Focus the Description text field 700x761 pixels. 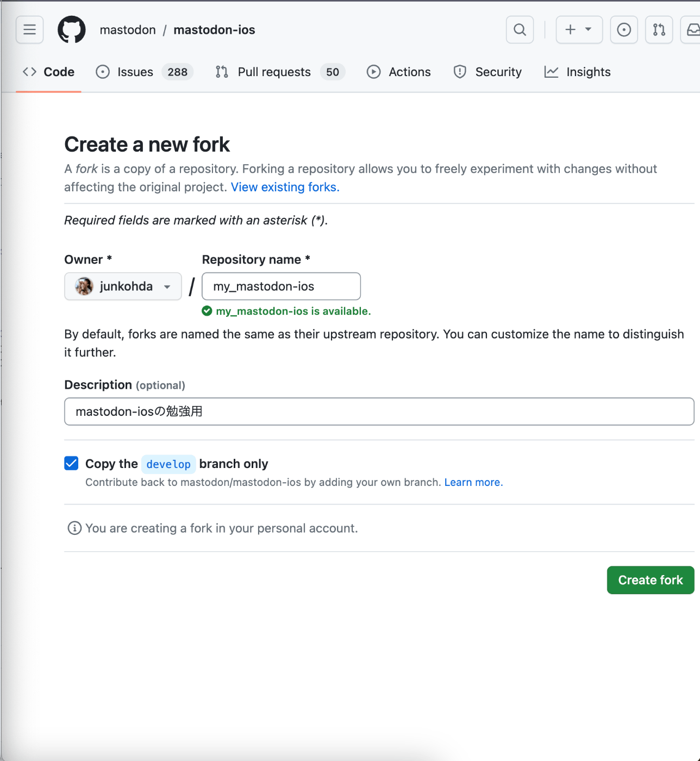point(379,411)
